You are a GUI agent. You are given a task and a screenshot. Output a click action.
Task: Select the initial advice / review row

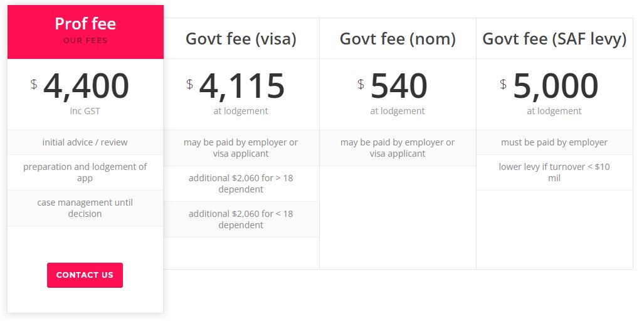coord(85,142)
